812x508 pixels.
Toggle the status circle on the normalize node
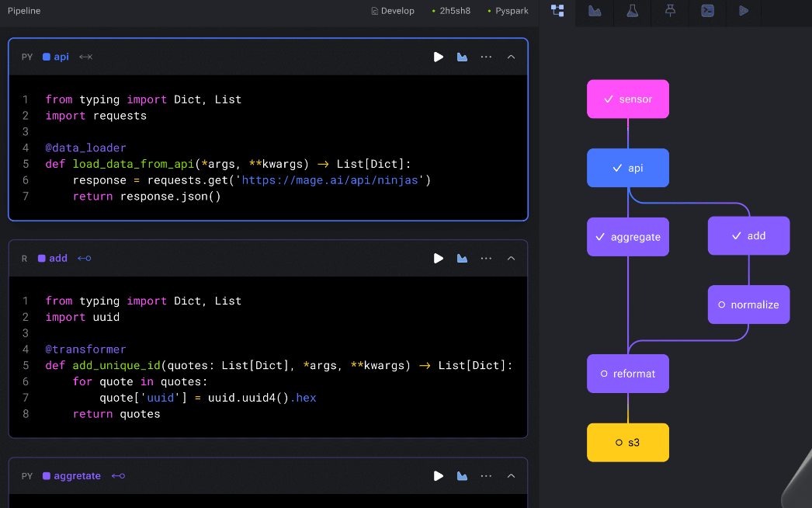pyautogui.click(x=720, y=304)
